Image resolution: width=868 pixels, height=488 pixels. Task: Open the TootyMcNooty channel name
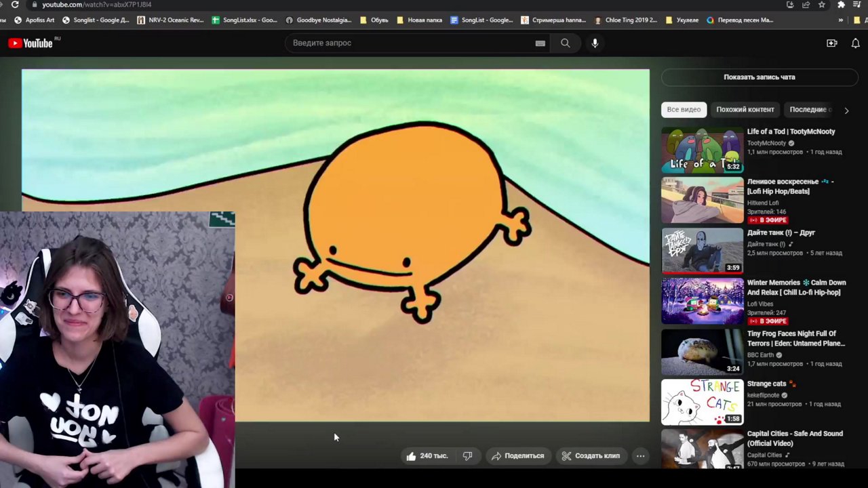(x=766, y=143)
